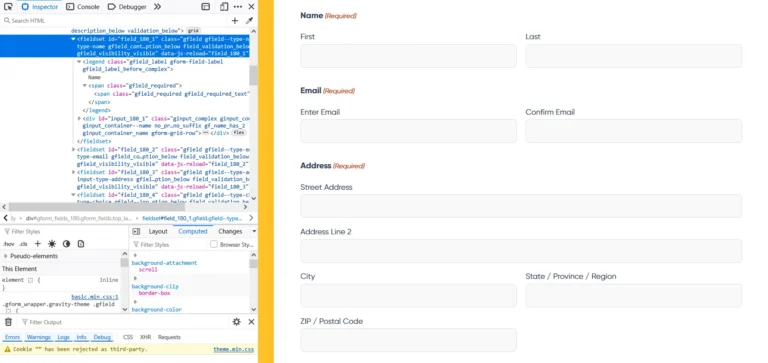Collapse the fieldset field_180_1 node
Image resolution: width=768 pixels, height=363 pixels.
(x=73, y=39)
